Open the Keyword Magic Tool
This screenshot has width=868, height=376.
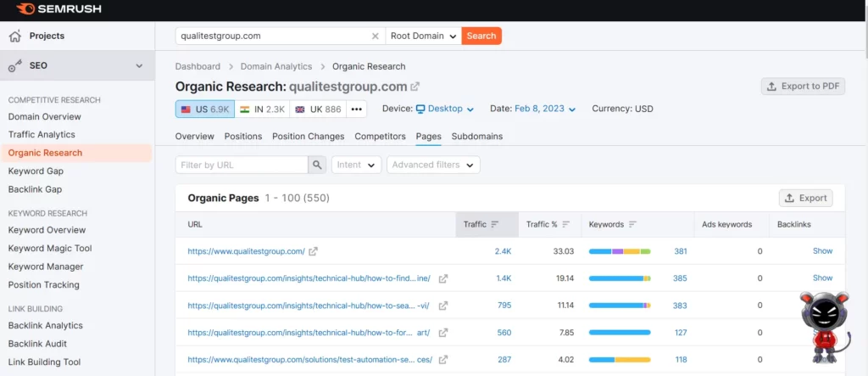[x=50, y=248]
